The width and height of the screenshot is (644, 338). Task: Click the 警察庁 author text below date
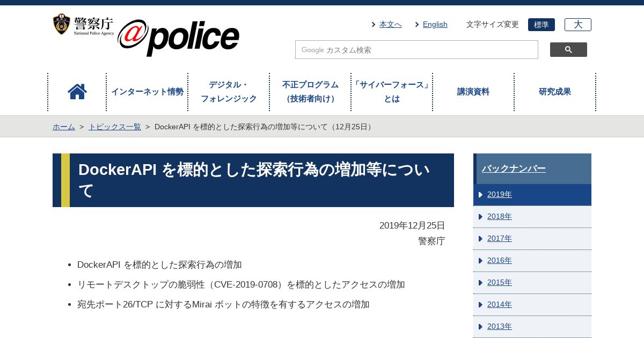[x=431, y=241]
